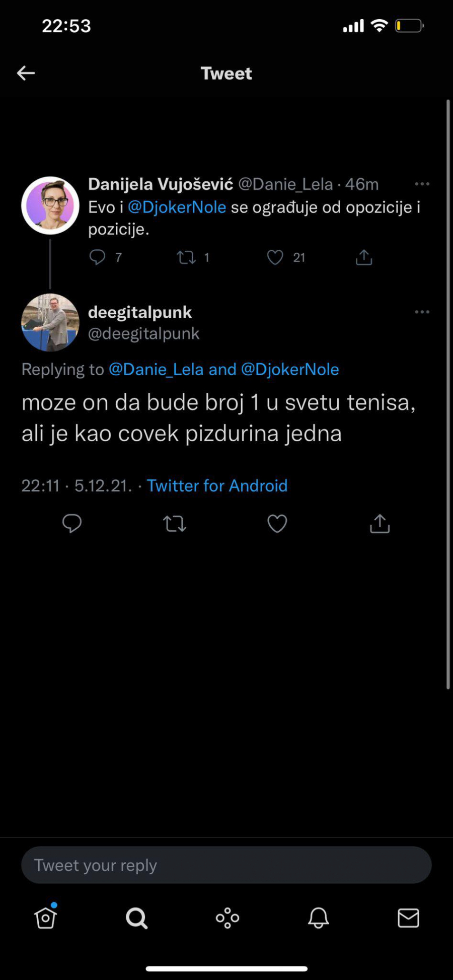The height and width of the screenshot is (980, 453).
Task: Reply to Danijela Vujošević's tweet
Action: click(x=97, y=257)
